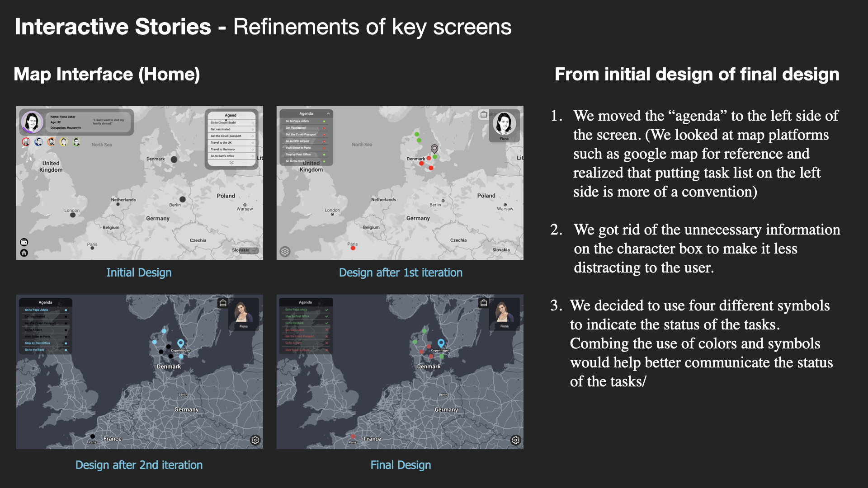Select 'Go to CPH Airport' agenda item
The height and width of the screenshot is (488, 868).
pyautogui.click(x=298, y=141)
